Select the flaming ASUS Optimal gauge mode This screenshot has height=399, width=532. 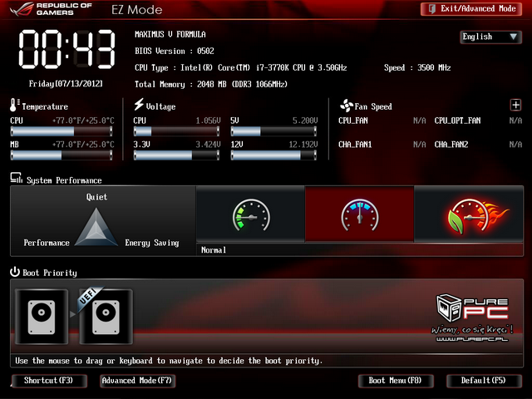point(469,214)
